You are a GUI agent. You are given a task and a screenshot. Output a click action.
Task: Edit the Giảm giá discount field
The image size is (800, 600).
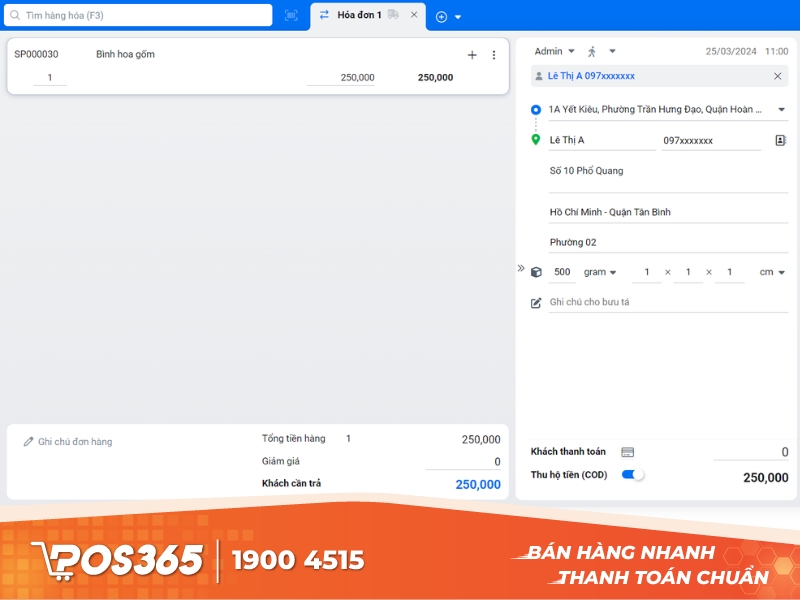(x=463, y=462)
